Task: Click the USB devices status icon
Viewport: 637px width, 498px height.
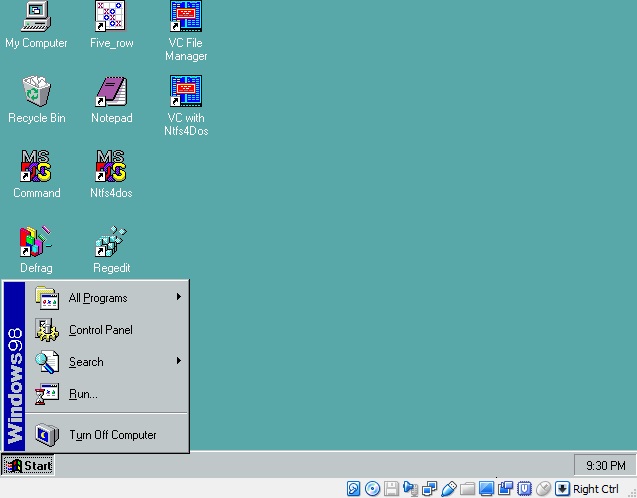Action: pyautogui.click(x=448, y=488)
